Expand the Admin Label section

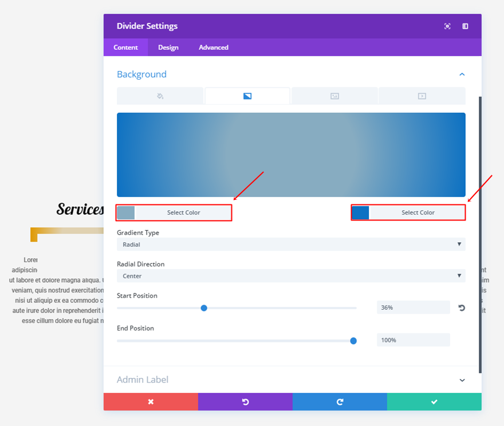pyautogui.click(x=462, y=380)
